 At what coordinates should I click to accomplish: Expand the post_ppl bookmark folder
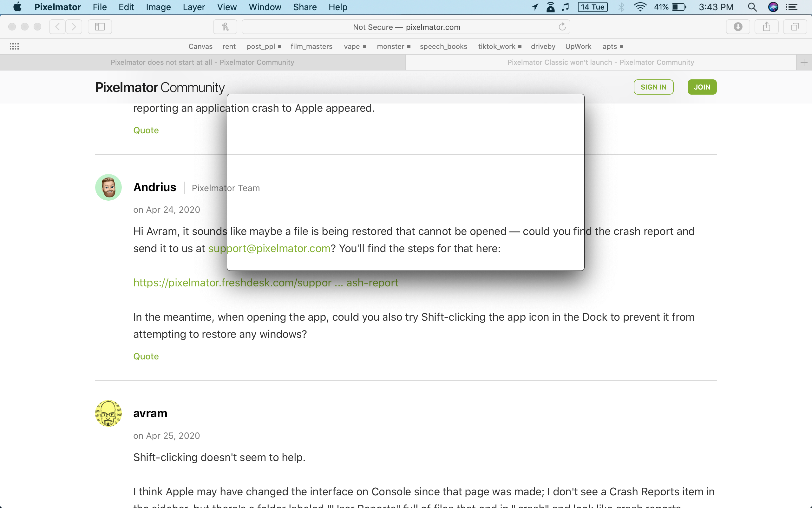pyautogui.click(x=264, y=46)
